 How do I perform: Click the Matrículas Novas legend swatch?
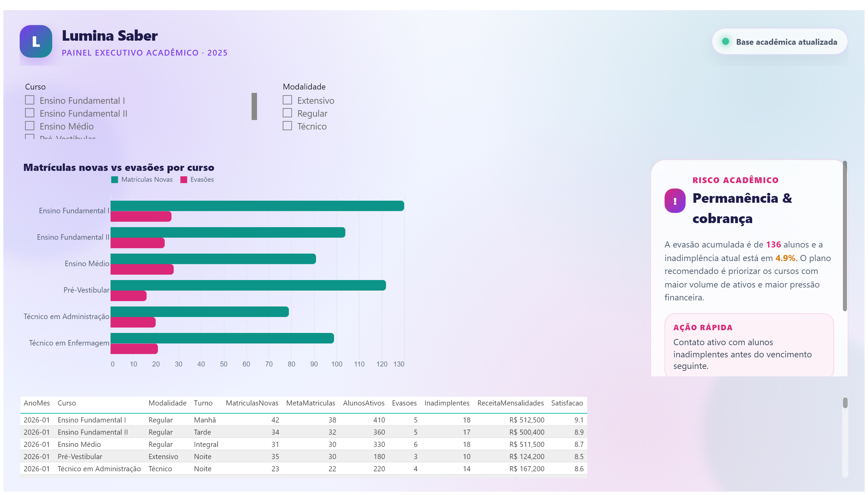(x=115, y=180)
